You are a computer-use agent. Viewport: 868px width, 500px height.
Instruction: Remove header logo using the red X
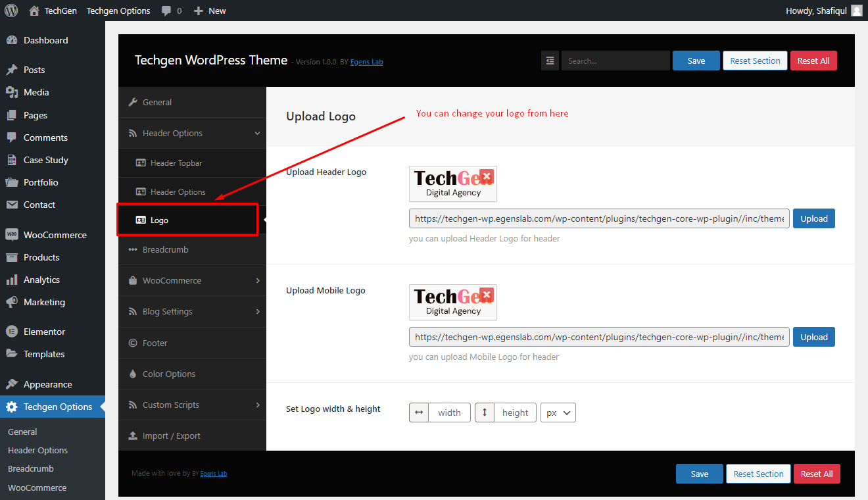click(487, 176)
